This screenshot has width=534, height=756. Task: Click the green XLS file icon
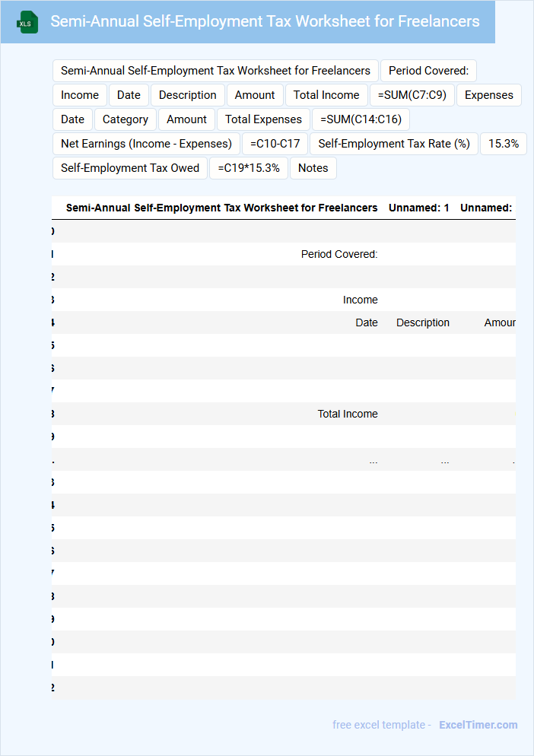27,22
